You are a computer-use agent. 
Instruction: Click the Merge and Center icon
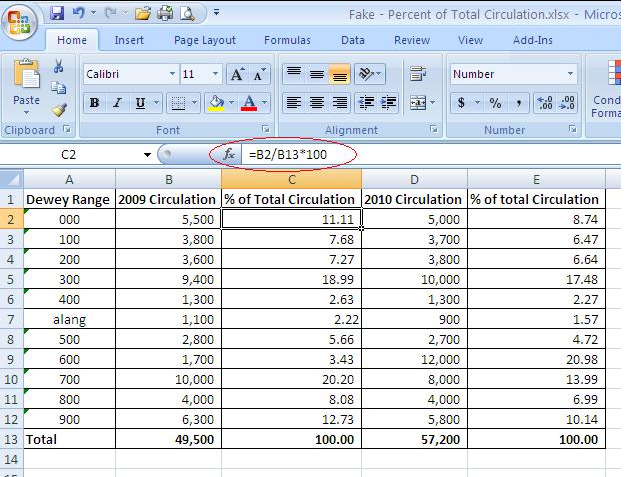(417, 103)
